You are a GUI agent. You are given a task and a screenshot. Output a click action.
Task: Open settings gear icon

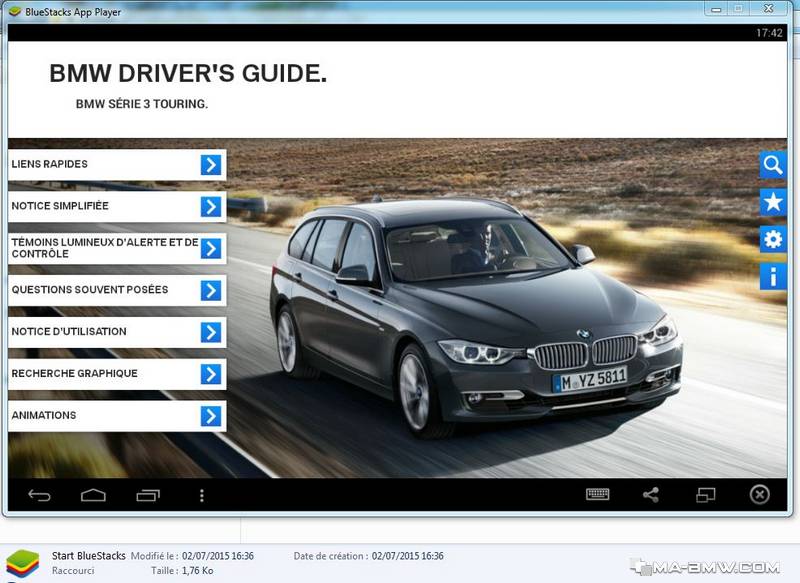pyautogui.click(x=772, y=239)
